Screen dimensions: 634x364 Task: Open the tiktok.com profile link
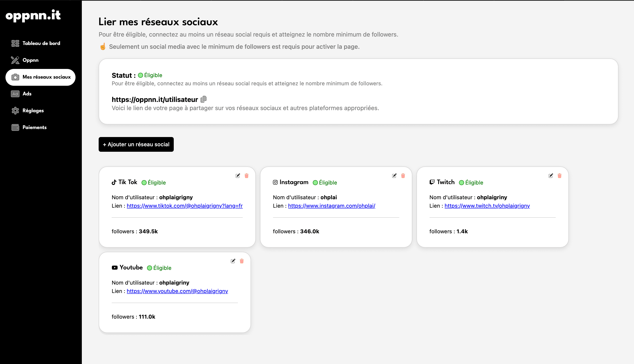tap(184, 206)
